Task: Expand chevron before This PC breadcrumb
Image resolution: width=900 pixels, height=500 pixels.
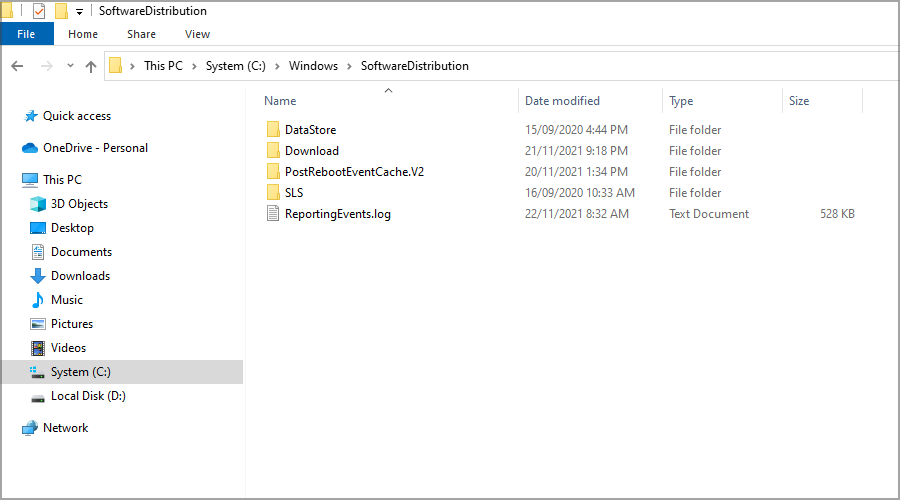Action: tap(132, 67)
